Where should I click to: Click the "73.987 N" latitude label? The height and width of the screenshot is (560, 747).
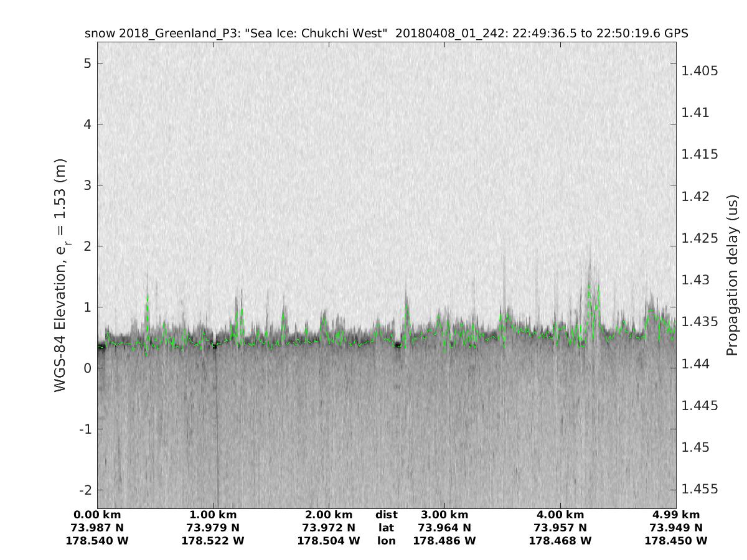pos(97,528)
